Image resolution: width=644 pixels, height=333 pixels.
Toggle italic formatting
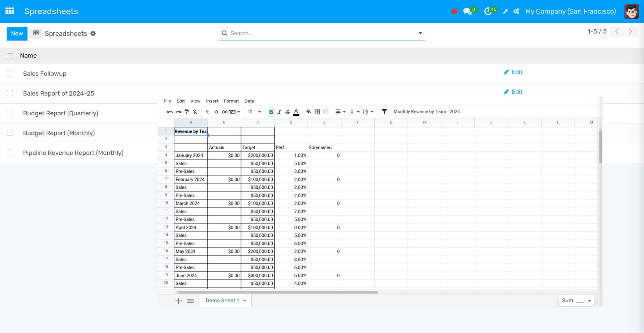click(279, 112)
